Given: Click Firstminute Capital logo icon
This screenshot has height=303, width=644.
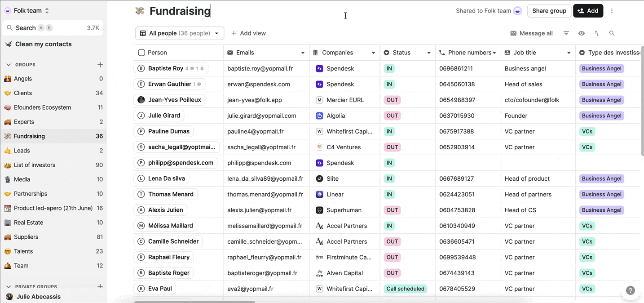Looking at the screenshot, I should [319, 257].
